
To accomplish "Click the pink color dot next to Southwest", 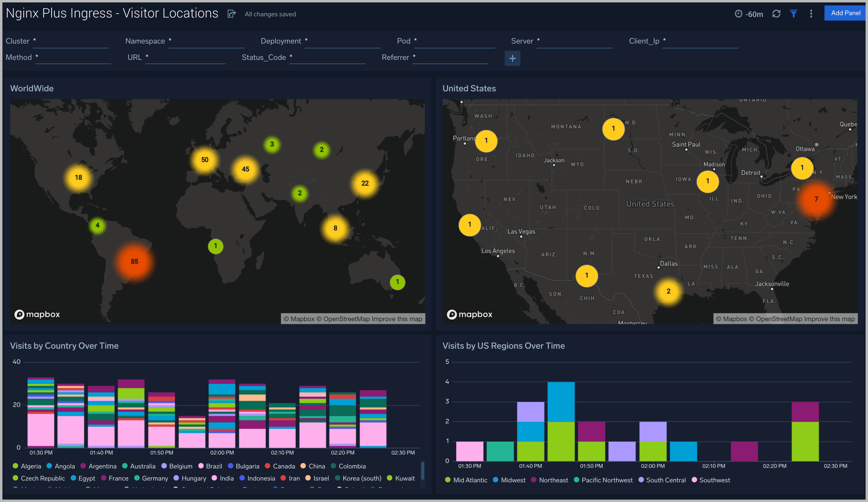I will (695, 480).
